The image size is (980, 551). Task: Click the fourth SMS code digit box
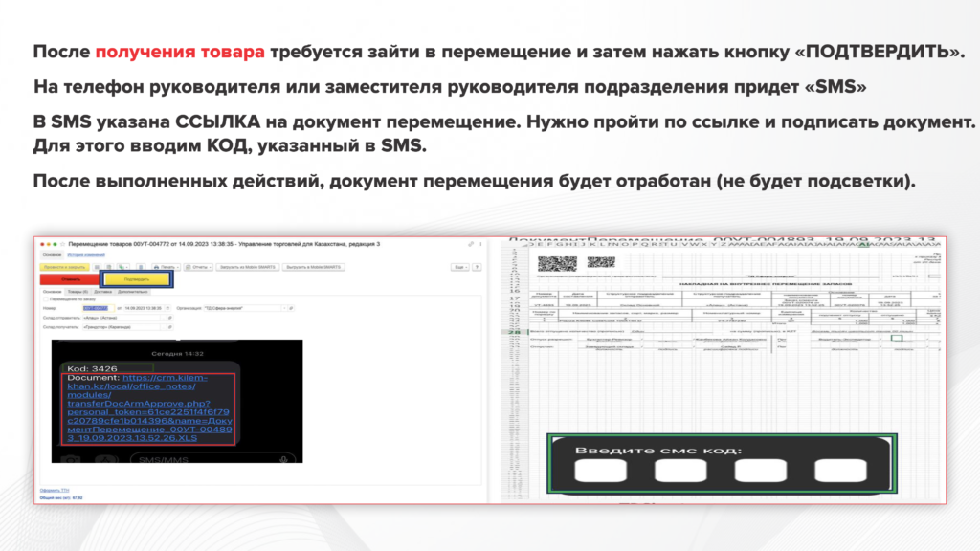click(x=840, y=471)
